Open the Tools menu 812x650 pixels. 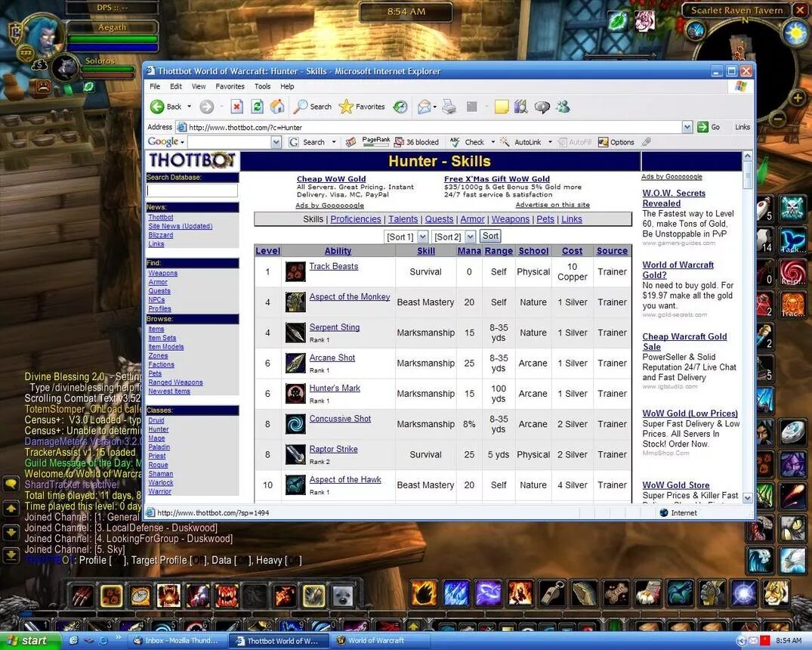tap(262, 87)
